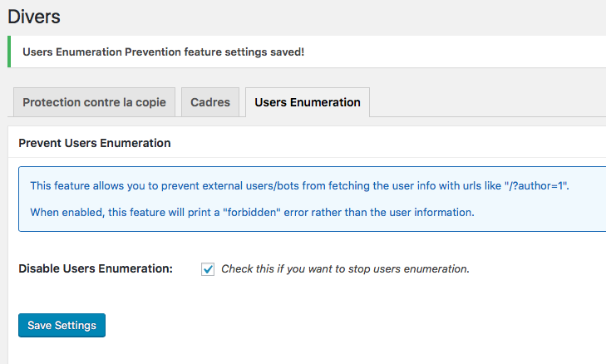Open the Cadres tab
Viewport: 606px width, 364px height.
tap(210, 102)
